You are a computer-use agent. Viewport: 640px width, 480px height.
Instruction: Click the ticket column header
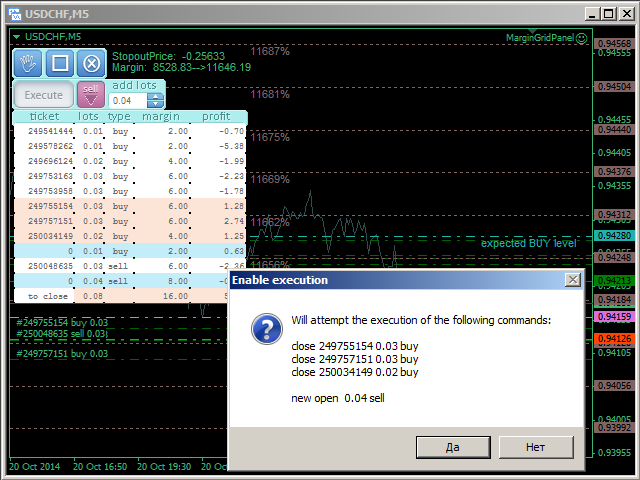[44, 117]
